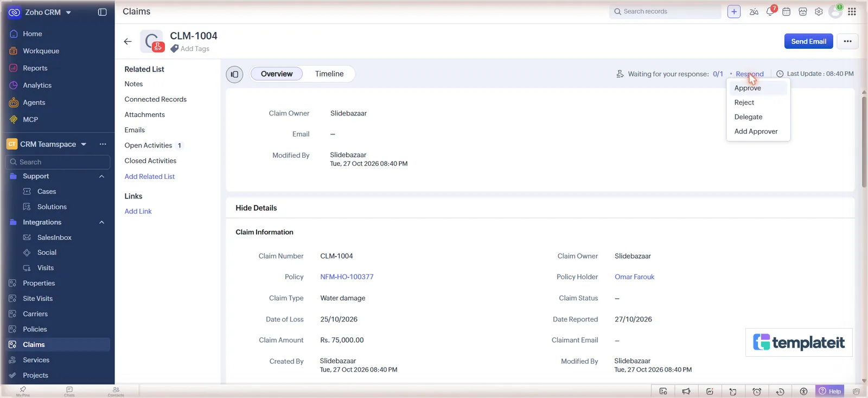
Task: Select the Overview tab
Action: (x=277, y=74)
